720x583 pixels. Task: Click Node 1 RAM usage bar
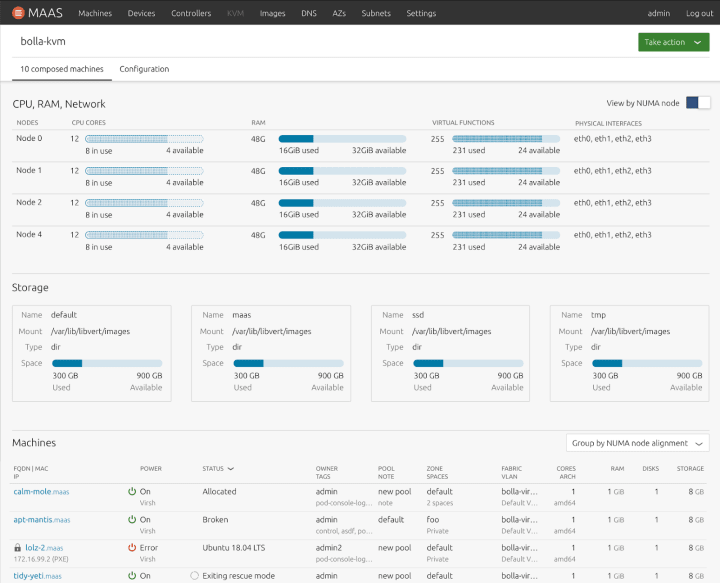click(x=343, y=171)
